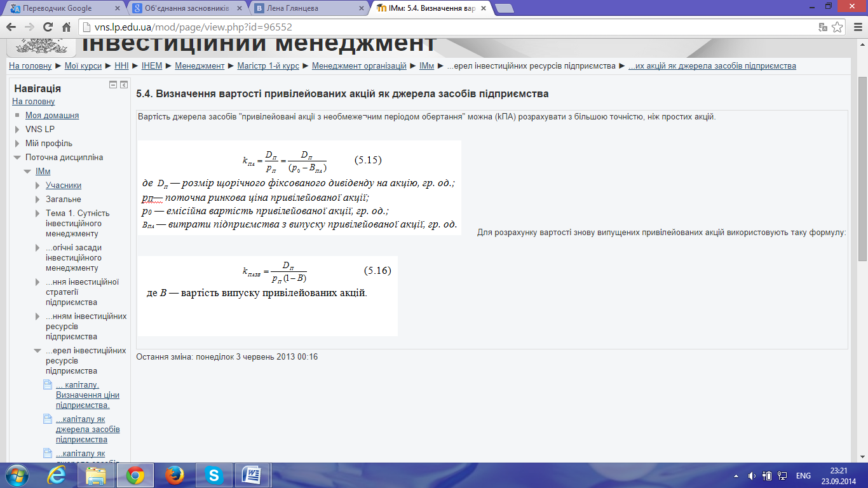Expand '...ння інвестиційної стратегії підприємства' arrow
This screenshot has width=868, height=488.
click(x=37, y=282)
